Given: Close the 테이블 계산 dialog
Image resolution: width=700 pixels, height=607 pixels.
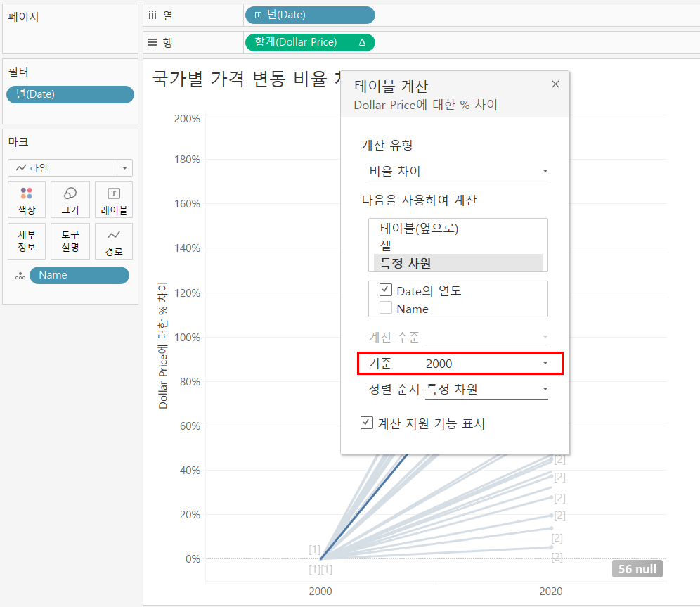Looking at the screenshot, I should (555, 84).
